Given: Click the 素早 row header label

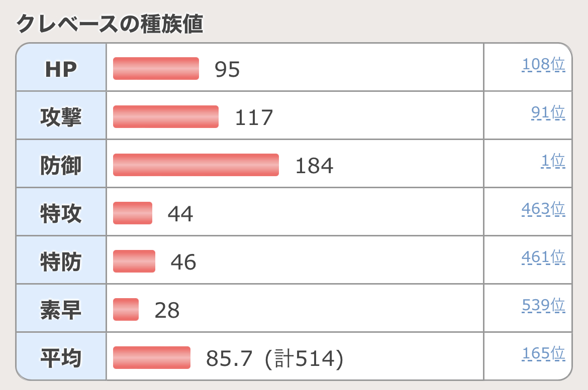Looking at the screenshot, I should click(x=61, y=310).
